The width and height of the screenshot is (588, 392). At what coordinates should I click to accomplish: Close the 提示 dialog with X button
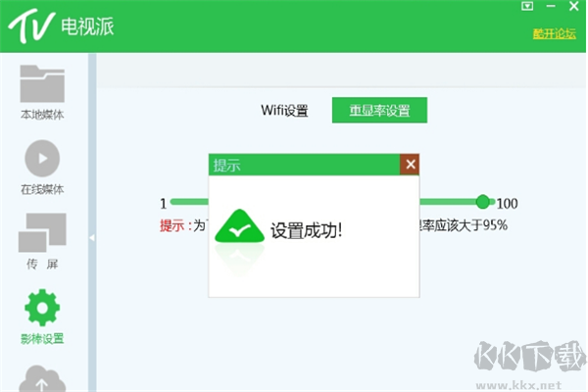(410, 165)
